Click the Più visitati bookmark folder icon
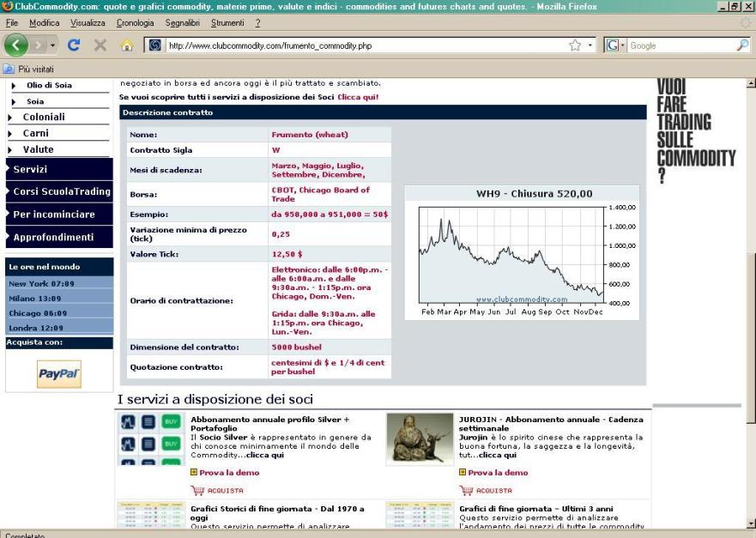 point(9,69)
